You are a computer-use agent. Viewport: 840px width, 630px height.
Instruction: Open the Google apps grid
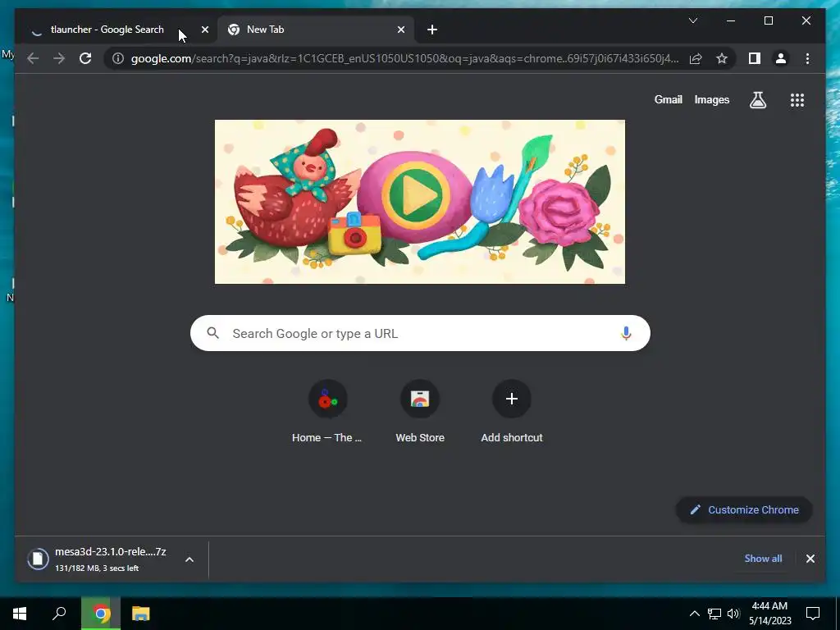coord(797,99)
